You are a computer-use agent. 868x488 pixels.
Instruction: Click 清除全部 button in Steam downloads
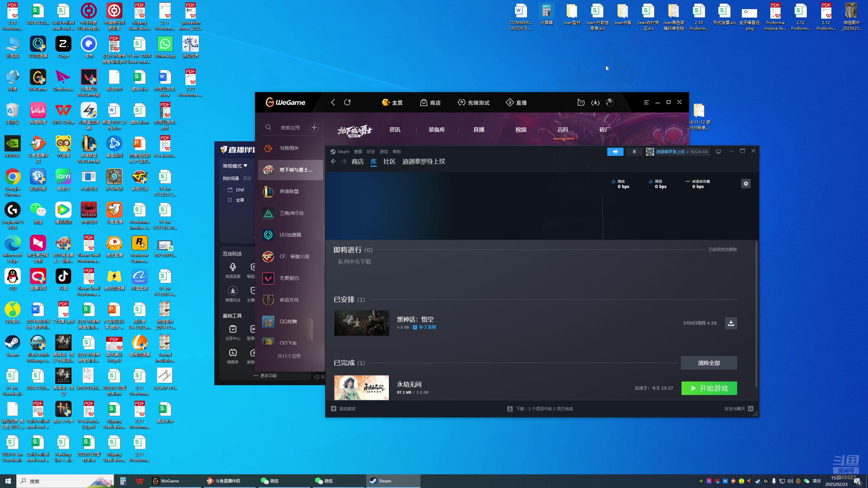tap(709, 363)
